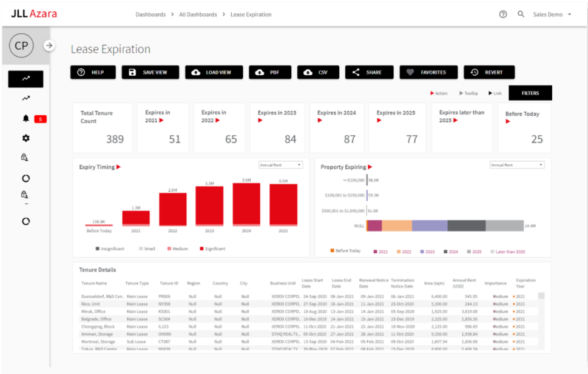588x374 pixels.
Task: Click the Insignificant legend swatch
Action: pos(98,249)
